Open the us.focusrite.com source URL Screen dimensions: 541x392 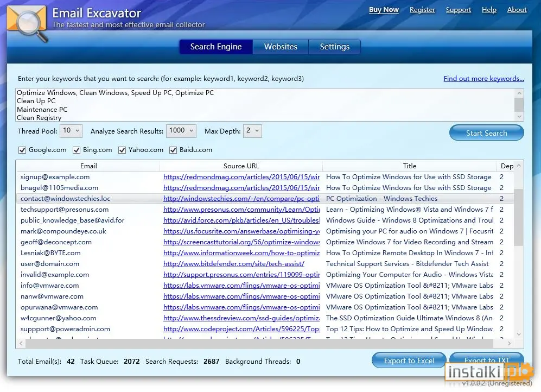[241, 231]
